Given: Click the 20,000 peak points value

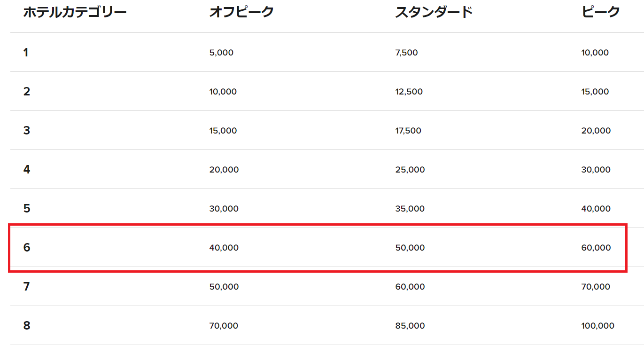Looking at the screenshot, I should pyautogui.click(x=596, y=131).
